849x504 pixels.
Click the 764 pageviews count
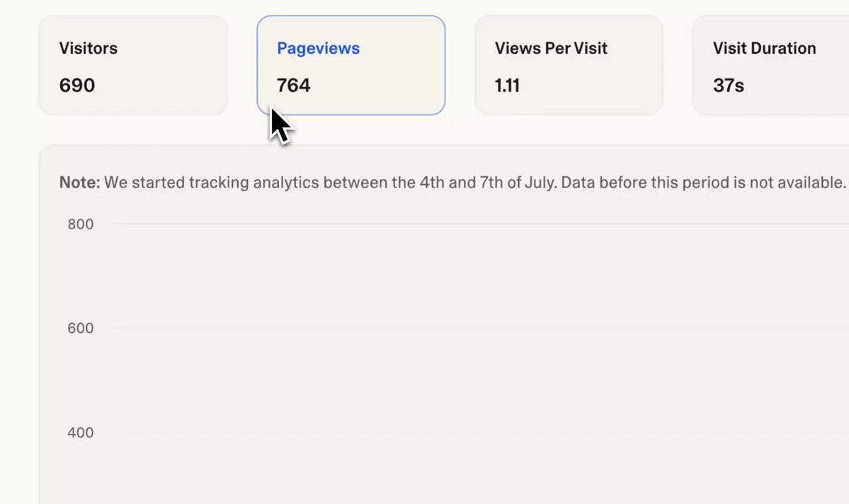click(293, 86)
